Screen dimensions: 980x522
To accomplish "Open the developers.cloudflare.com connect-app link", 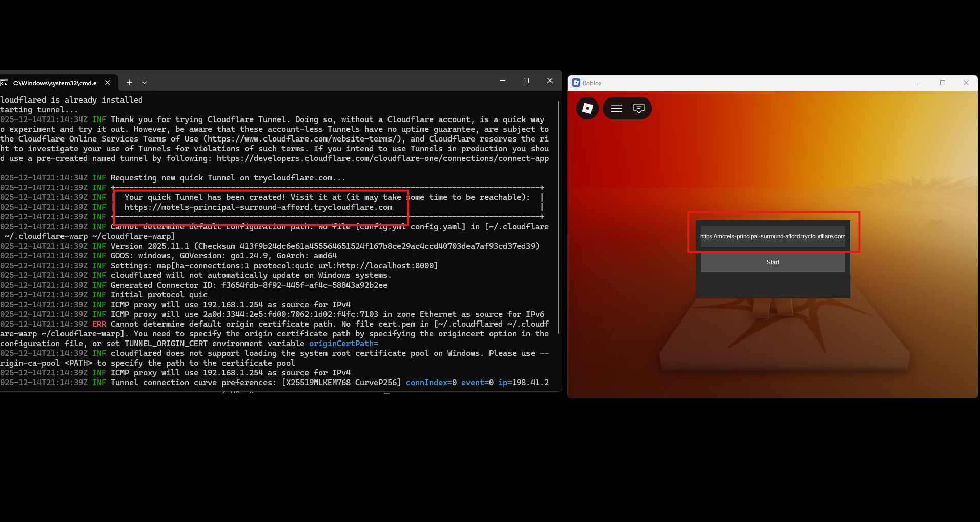I will [x=382, y=158].
